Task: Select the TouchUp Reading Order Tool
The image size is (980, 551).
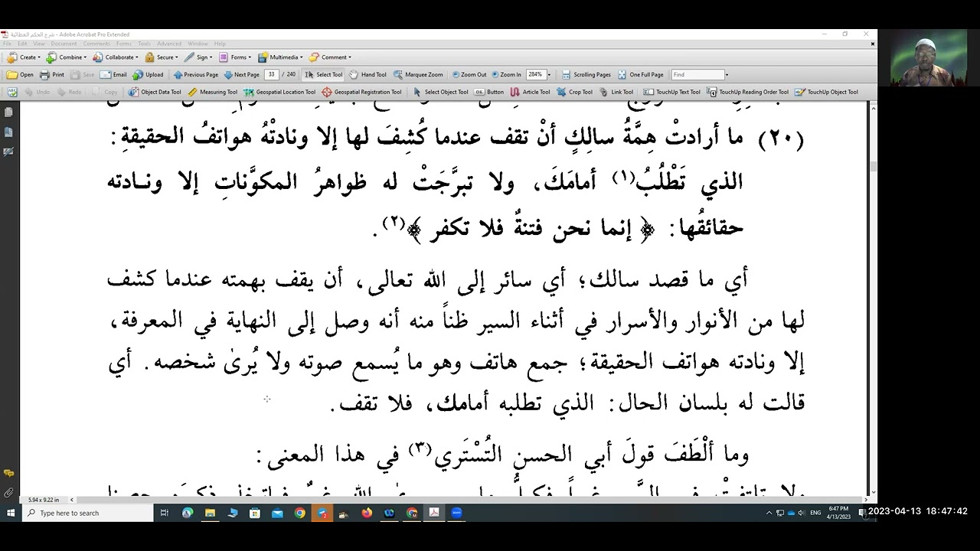Action: pyautogui.click(x=747, y=92)
